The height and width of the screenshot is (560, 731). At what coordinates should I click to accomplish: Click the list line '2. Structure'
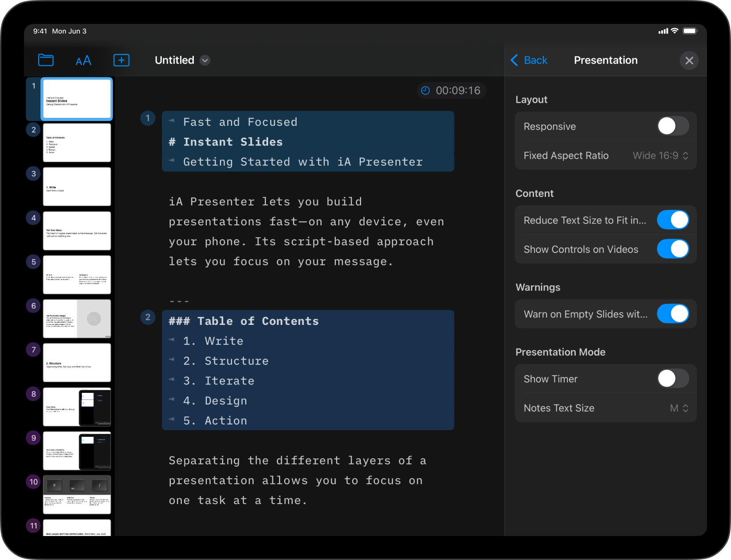(226, 361)
